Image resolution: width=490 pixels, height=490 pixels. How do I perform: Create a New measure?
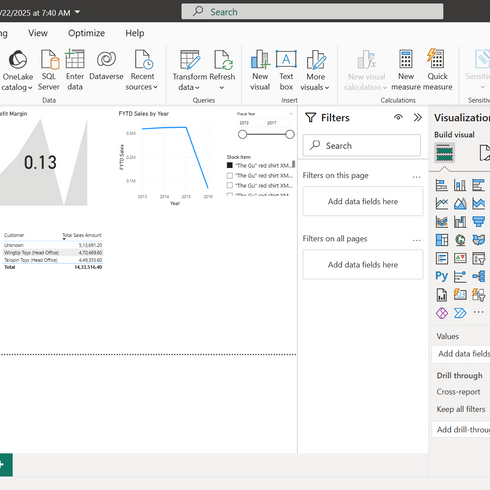click(x=406, y=70)
